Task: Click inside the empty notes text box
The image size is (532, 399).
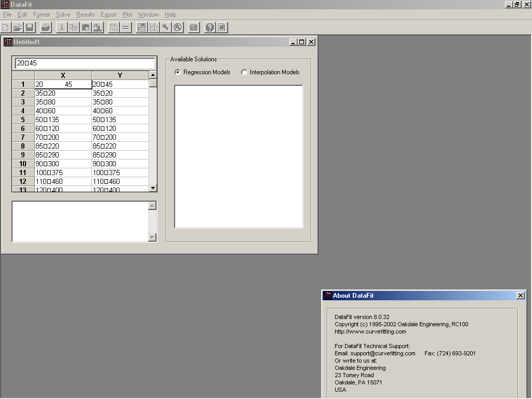Action: click(x=80, y=221)
